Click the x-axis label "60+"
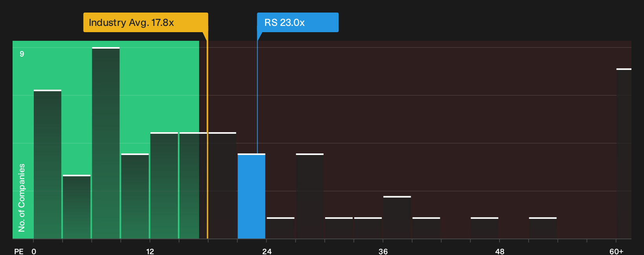Screen dimensions: 644x255 [617, 251]
